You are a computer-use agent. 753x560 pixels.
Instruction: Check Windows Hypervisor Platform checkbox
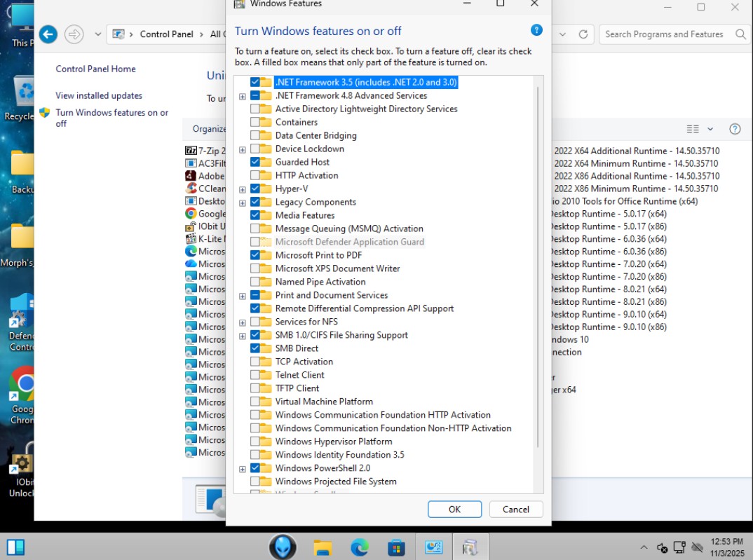pyautogui.click(x=255, y=442)
